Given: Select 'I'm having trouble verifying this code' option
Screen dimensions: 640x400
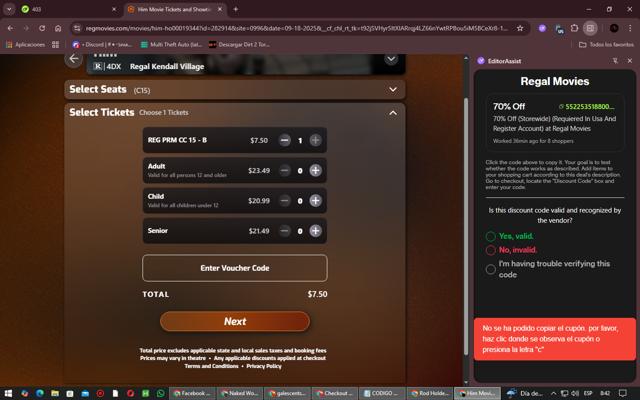Looking at the screenshot, I should point(491,269).
